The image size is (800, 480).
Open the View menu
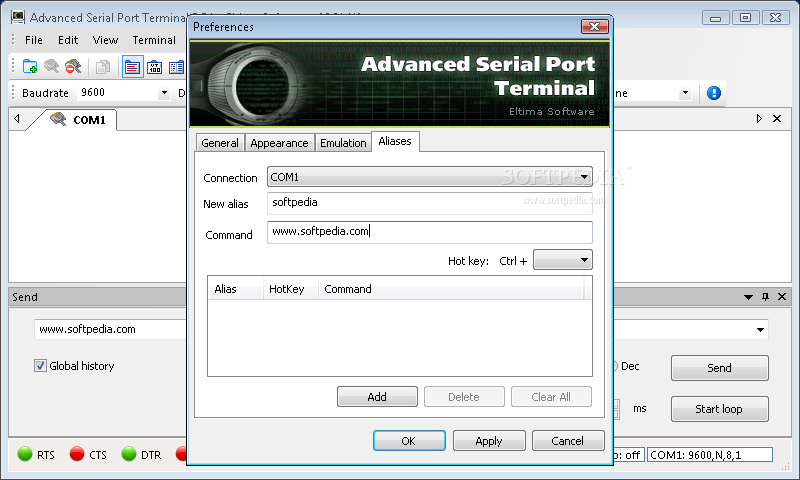(x=105, y=40)
